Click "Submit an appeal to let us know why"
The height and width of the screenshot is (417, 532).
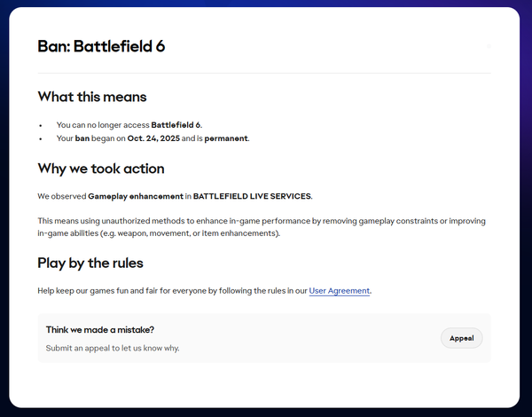click(113, 348)
